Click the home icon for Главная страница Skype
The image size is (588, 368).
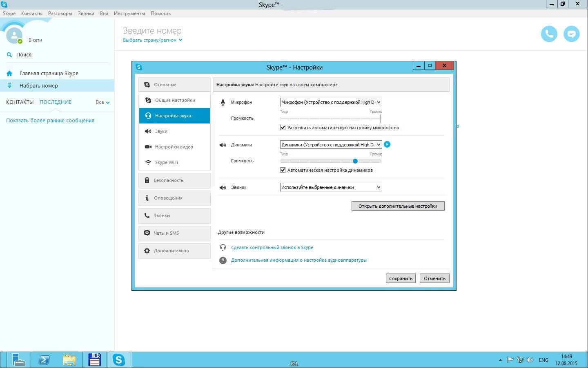9,74
